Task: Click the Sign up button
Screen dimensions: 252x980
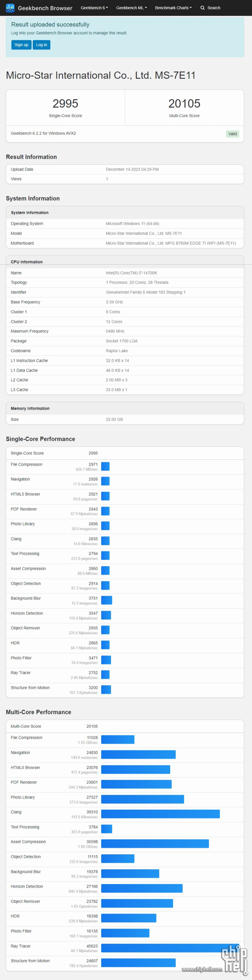Action: [x=21, y=45]
